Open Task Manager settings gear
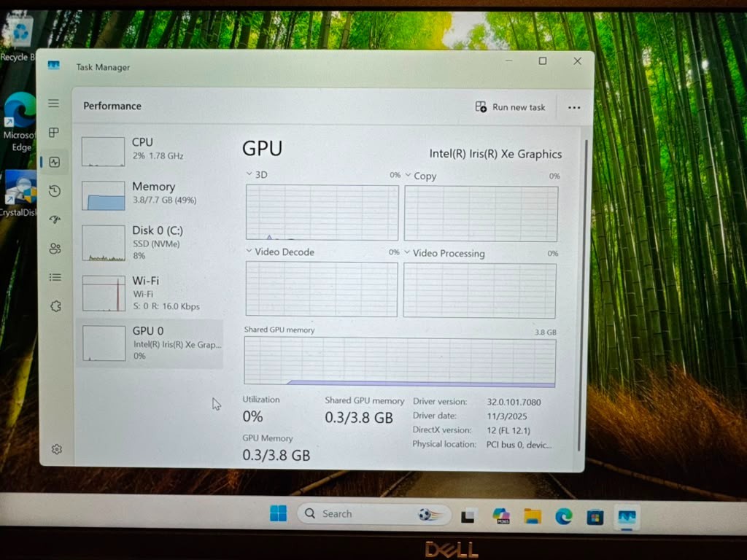This screenshot has width=747, height=560. click(x=57, y=449)
